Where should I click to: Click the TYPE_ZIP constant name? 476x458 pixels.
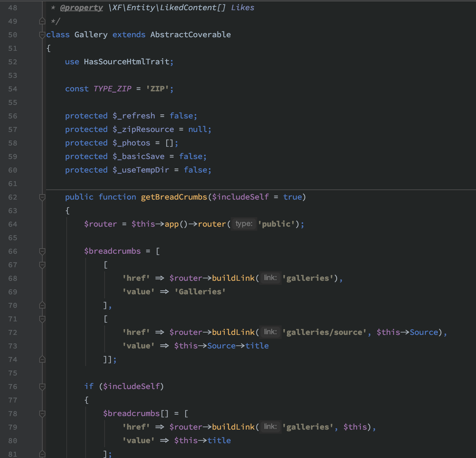[112, 89]
